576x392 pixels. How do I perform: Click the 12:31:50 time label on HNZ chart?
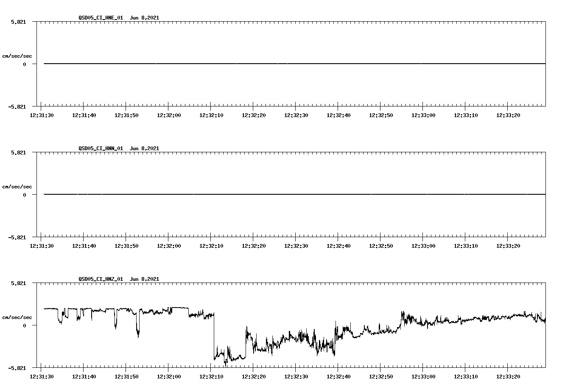[x=126, y=377]
